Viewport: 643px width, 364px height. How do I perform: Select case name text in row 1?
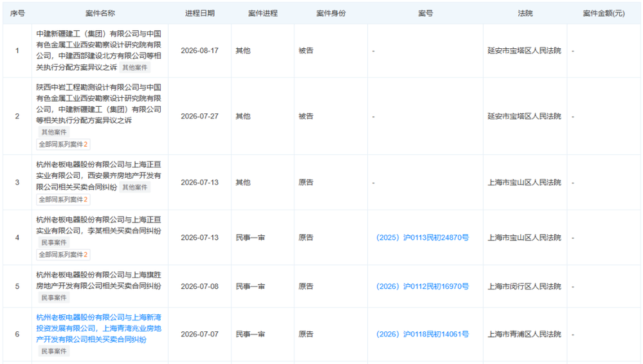point(99,50)
